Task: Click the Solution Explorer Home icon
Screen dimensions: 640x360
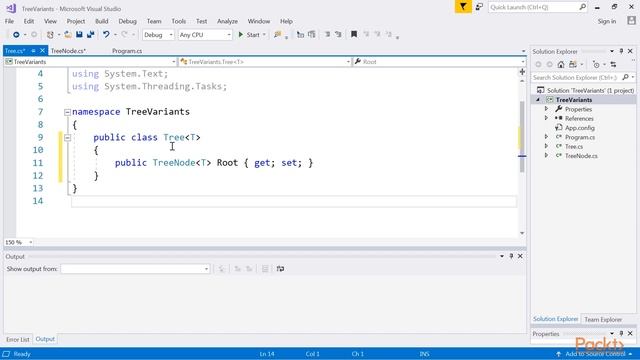Action: click(561, 64)
